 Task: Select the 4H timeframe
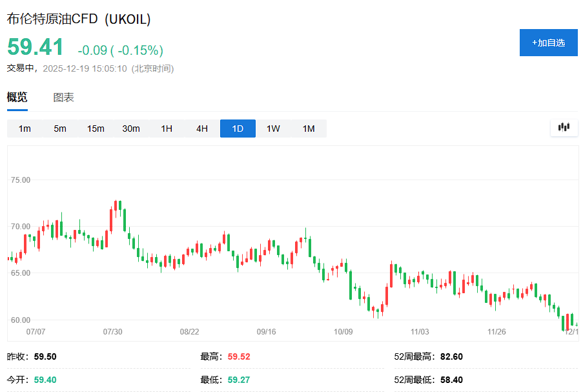pos(201,128)
